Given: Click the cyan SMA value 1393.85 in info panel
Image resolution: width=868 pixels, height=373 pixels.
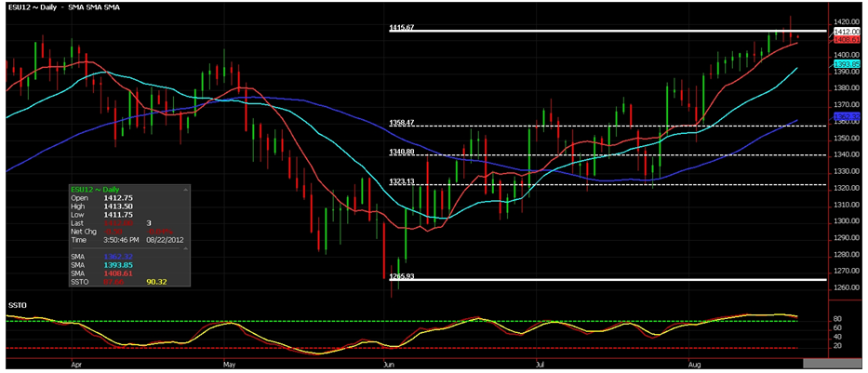Looking at the screenshot, I should [116, 265].
